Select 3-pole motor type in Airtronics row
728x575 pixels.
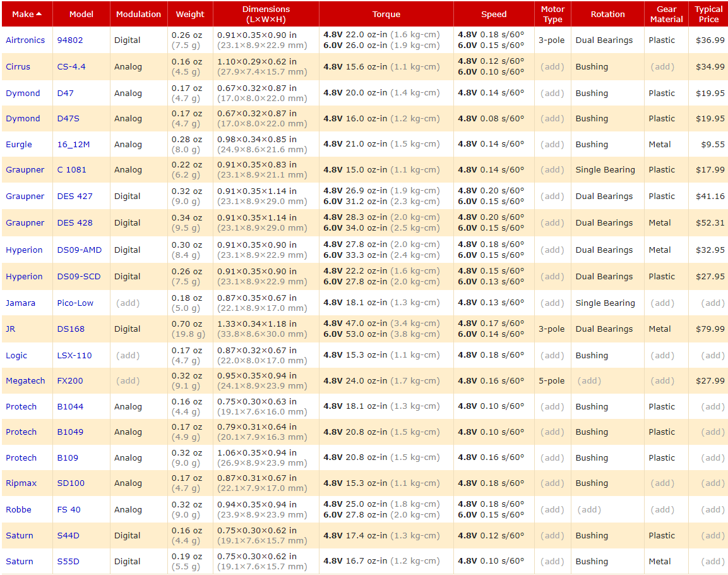pos(552,40)
